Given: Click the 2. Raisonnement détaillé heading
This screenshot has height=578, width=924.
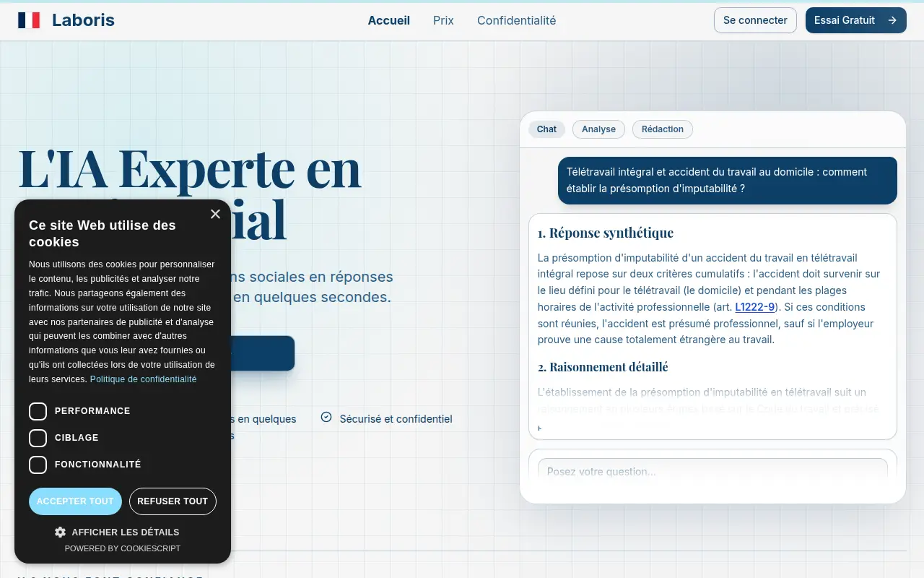Looking at the screenshot, I should pos(603,367).
